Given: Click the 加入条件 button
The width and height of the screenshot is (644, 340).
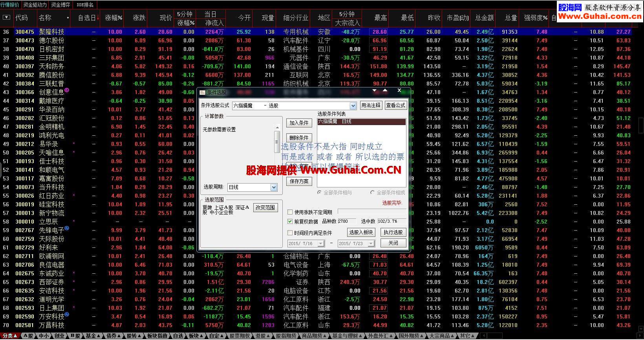Looking at the screenshot, I should click(299, 123).
